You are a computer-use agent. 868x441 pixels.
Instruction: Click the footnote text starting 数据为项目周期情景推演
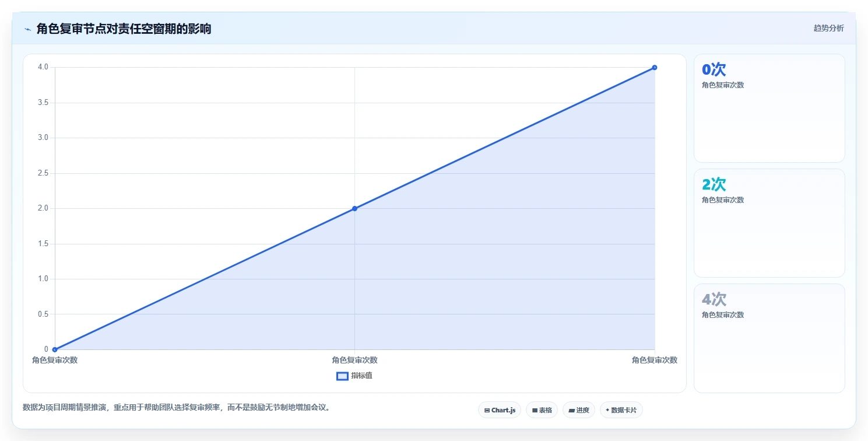[177, 408]
